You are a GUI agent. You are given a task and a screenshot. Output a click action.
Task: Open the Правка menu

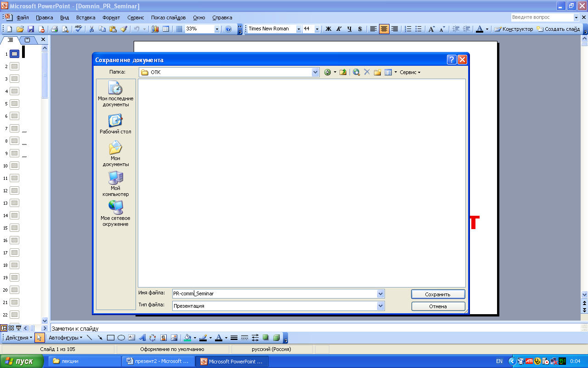click(x=45, y=17)
